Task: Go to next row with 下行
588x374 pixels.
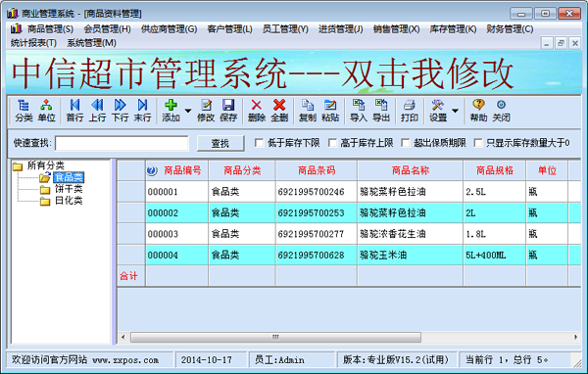Action: pos(120,111)
